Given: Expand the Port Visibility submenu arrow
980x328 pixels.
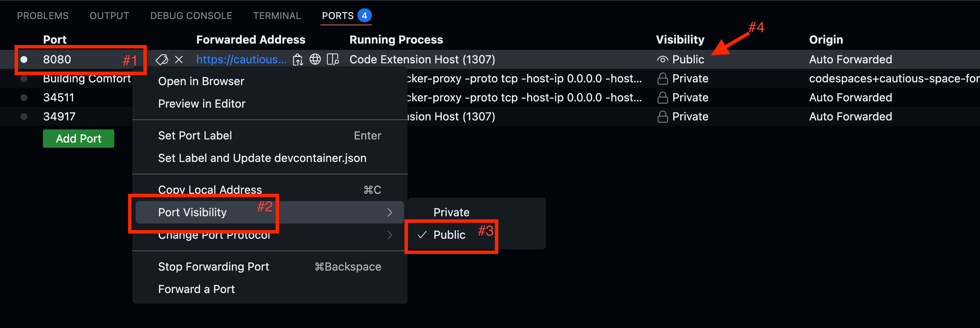Looking at the screenshot, I should point(390,212).
